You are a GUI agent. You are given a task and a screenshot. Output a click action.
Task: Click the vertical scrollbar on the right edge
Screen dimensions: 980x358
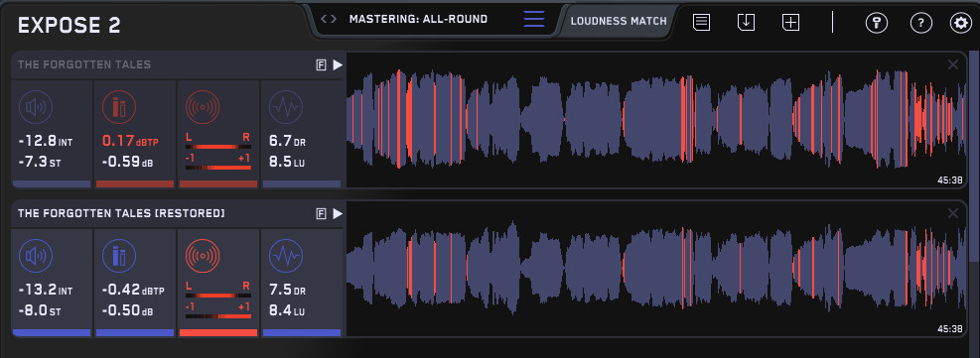[x=973, y=156]
